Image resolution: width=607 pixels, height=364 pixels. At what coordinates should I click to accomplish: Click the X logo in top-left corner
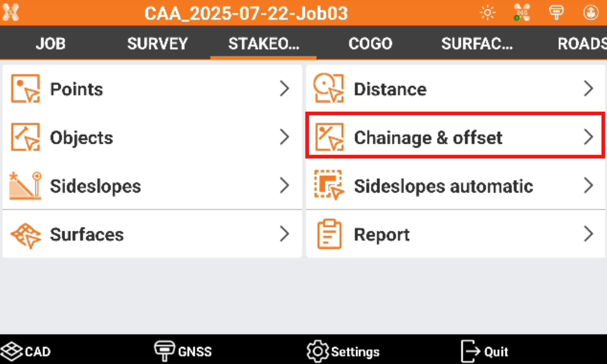pyautogui.click(x=11, y=13)
